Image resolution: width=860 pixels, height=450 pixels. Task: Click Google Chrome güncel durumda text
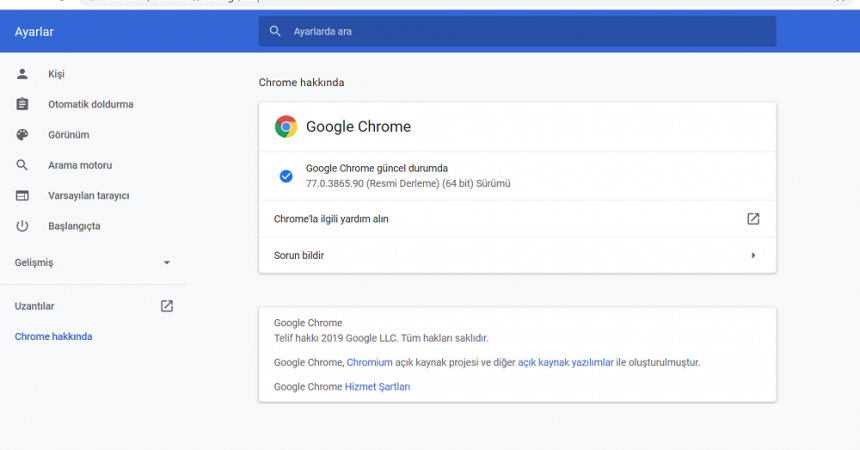point(377,168)
